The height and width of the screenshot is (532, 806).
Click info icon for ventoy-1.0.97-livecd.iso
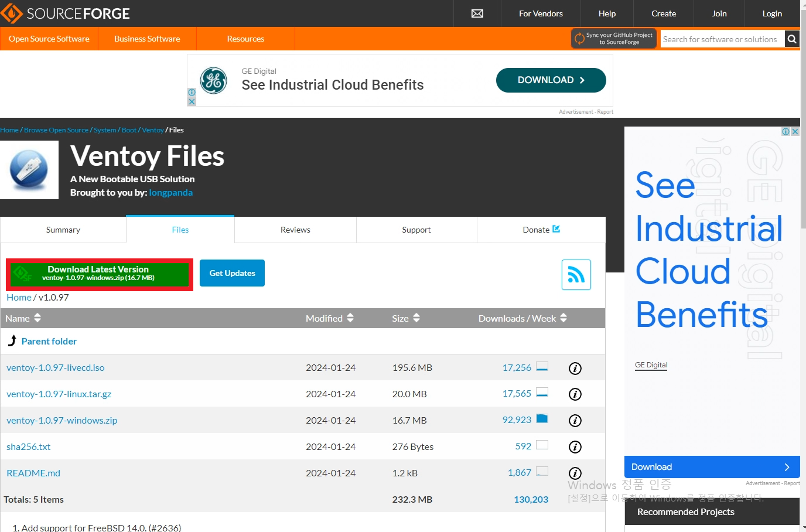(x=575, y=368)
